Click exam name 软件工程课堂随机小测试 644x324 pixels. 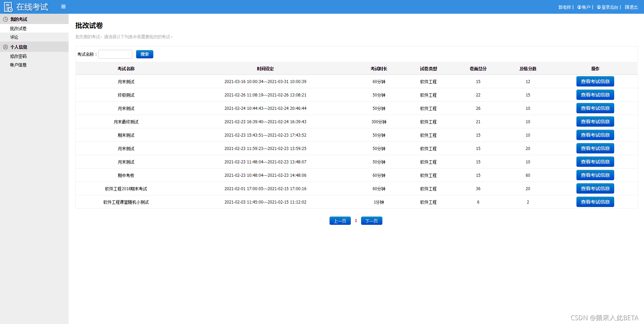pyautogui.click(x=126, y=202)
